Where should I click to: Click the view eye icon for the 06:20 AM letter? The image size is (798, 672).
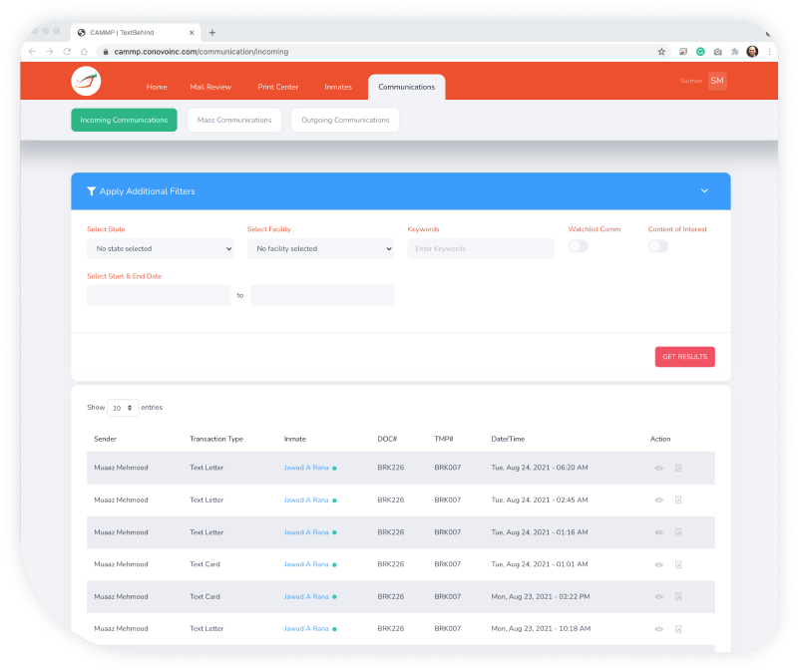point(658,468)
